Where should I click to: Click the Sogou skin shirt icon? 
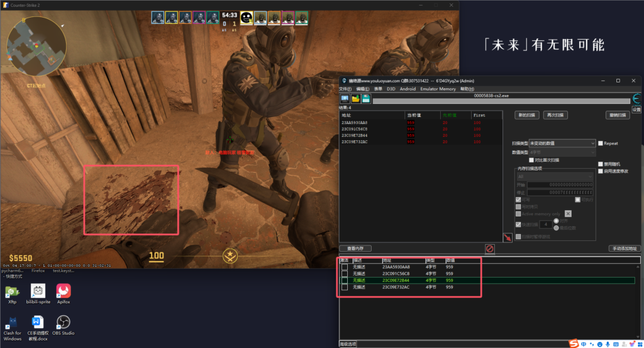click(x=632, y=344)
